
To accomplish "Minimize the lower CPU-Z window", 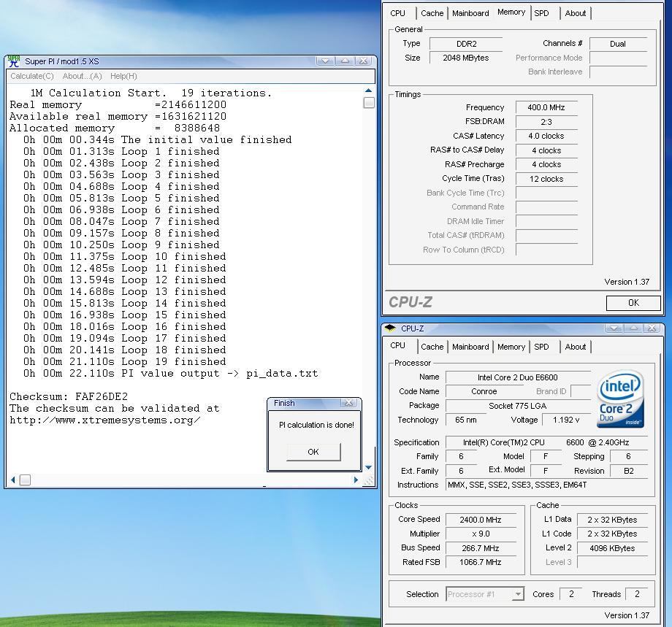I will 614,328.
